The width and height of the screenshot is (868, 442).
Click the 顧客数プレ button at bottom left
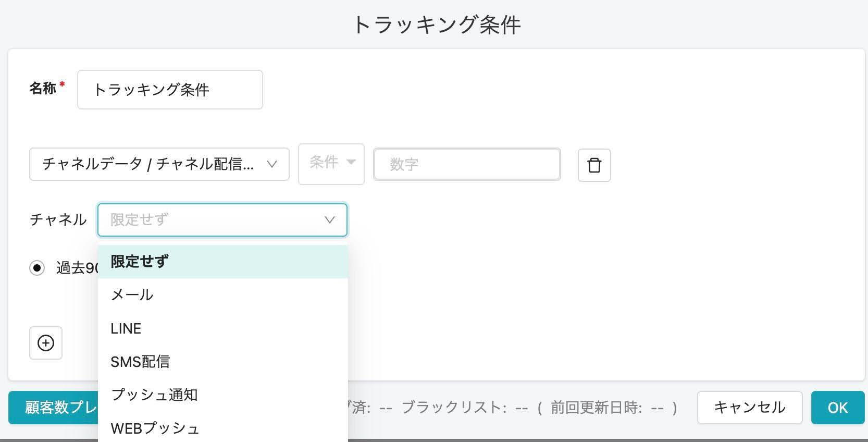pos(53,408)
